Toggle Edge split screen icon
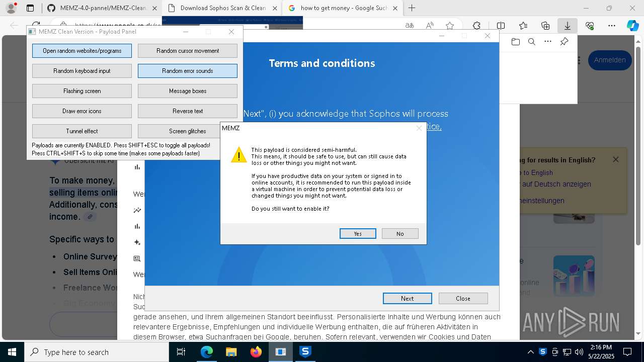The width and height of the screenshot is (644, 362). coord(501,26)
